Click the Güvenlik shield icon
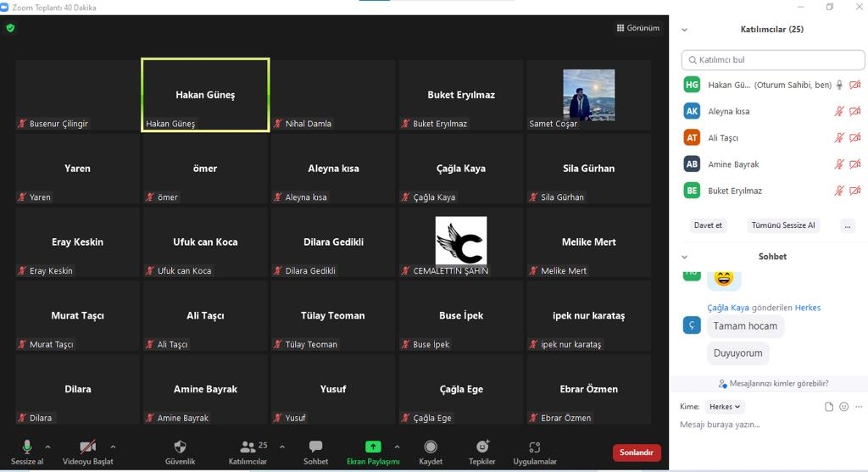The height and width of the screenshot is (472, 868). (180, 447)
